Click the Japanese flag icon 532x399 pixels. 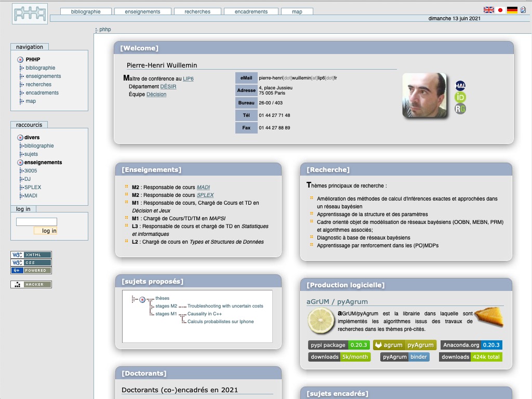point(500,10)
